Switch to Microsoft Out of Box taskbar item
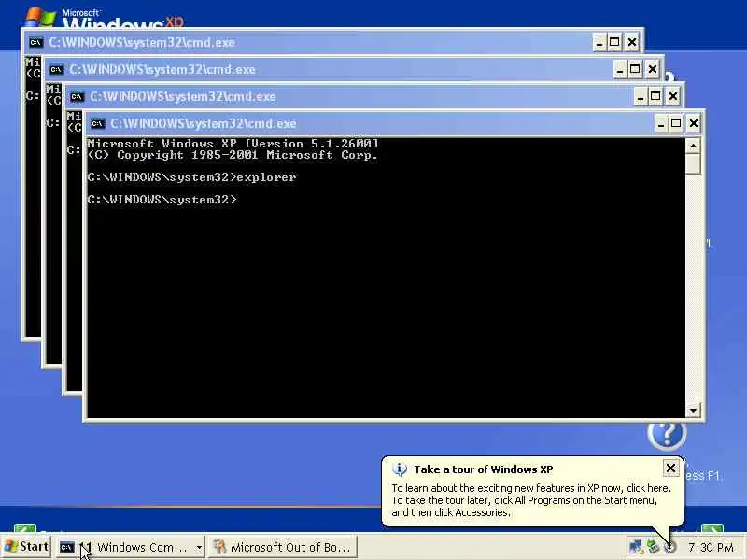The height and width of the screenshot is (560, 747). pyautogui.click(x=283, y=547)
